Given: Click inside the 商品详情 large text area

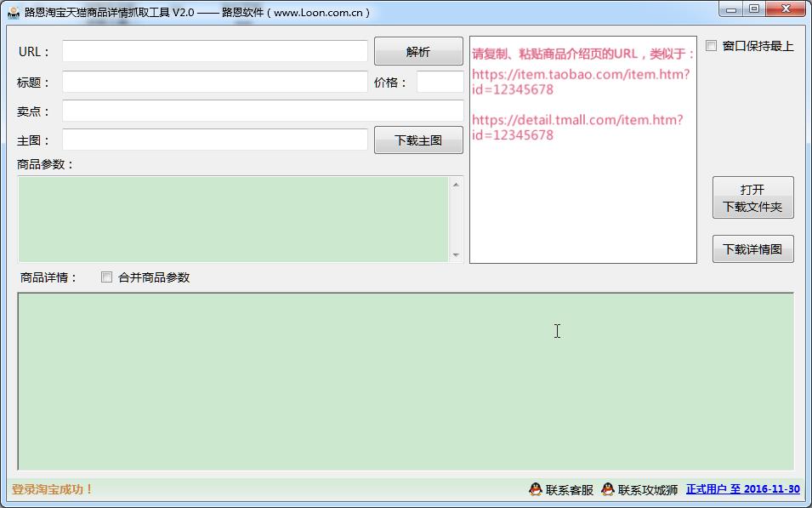Looking at the screenshot, I should [x=405, y=380].
